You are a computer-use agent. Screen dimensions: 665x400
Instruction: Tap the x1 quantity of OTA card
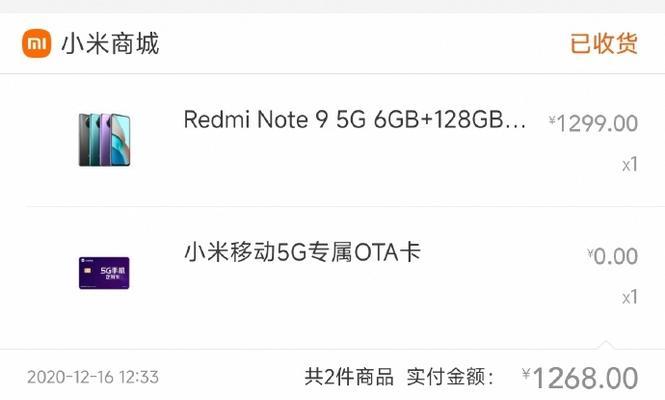click(630, 297)
